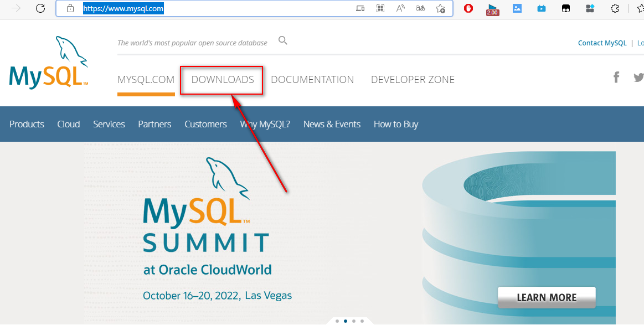This screenshot has width=644, height=325.
Task: Open the Extensions puzzle icon
Action: point(615,8)
